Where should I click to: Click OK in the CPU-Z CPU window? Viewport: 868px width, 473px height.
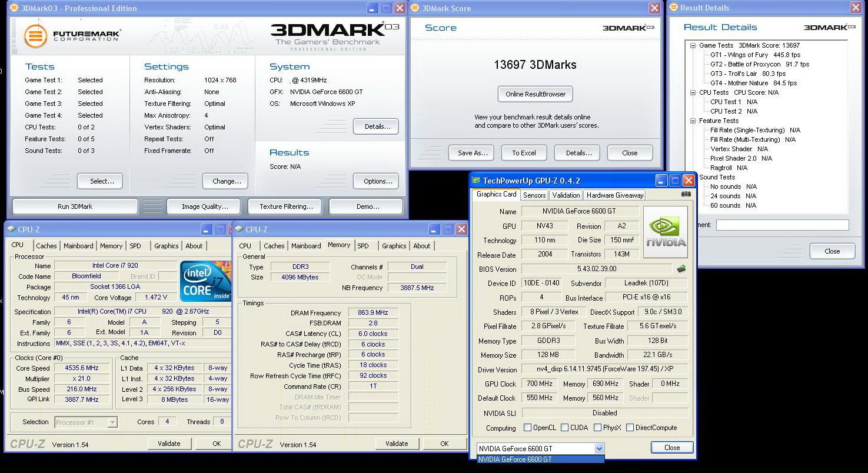click(x=212, y=444)
